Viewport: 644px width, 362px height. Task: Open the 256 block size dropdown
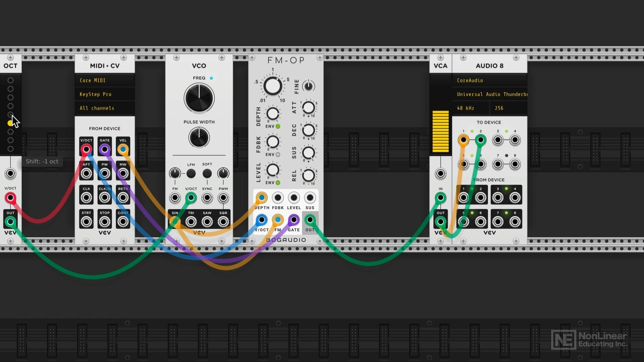tap(508, 108)
